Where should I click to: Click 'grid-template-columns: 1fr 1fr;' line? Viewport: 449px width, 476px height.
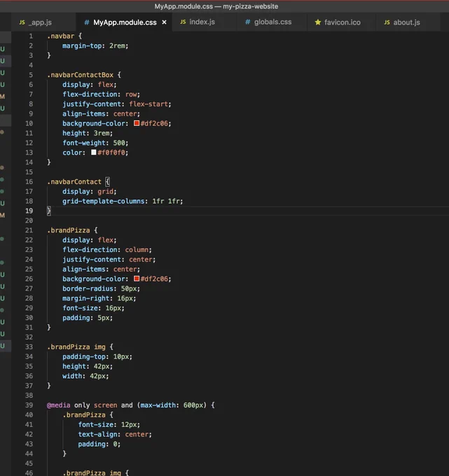[x=123, y=202]
